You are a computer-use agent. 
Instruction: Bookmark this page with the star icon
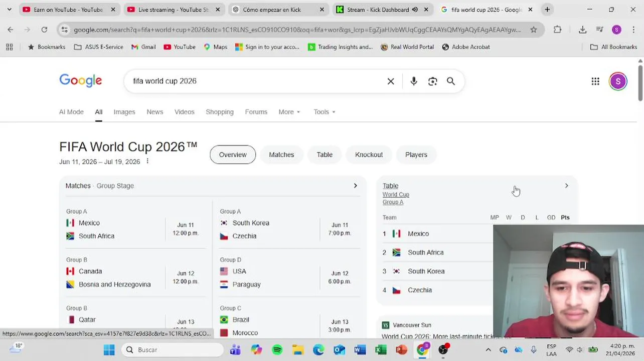point(534,30)
